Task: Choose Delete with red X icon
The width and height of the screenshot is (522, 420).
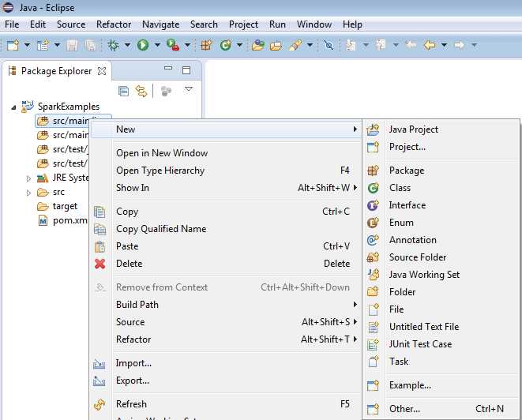Action: pyautogui.click(x=227, y=264)
